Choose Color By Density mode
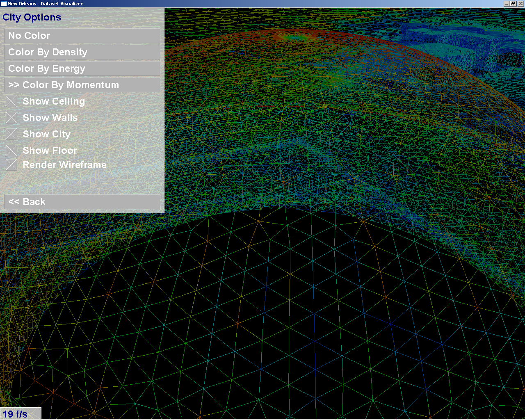The width and height of the screenshot is (525, 420). coord(82,52)
